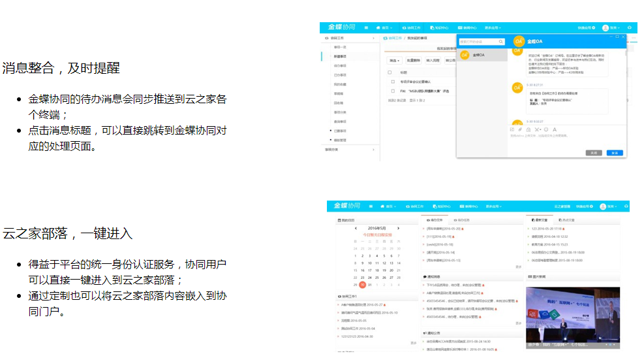Select the highlighted date 30 in calendar
This screenshot has width=644, height=358.
click(x=362, y=285)
